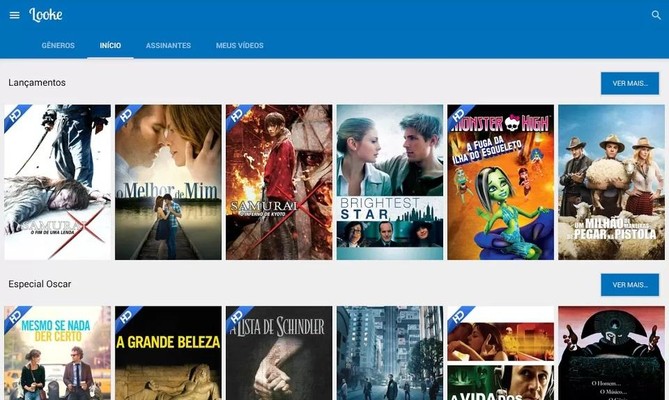Click HD badge on Samurai X Inferno de Kyoto
The image size is (669, 400).
coord(236,115)
